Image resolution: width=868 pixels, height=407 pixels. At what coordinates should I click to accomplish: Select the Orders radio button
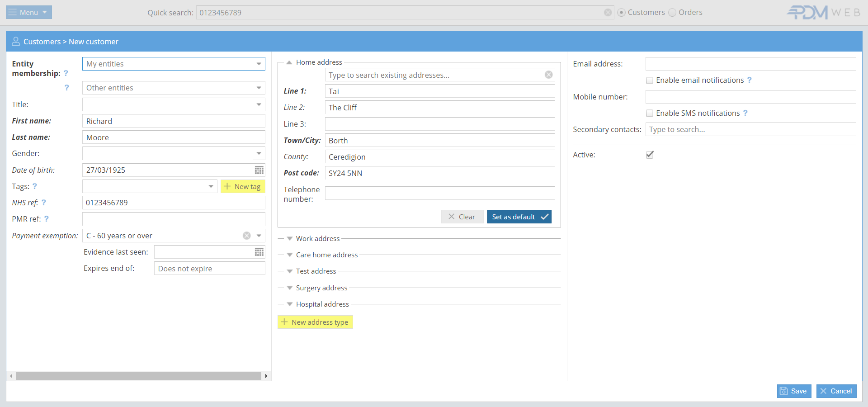[x=672, y=13]
